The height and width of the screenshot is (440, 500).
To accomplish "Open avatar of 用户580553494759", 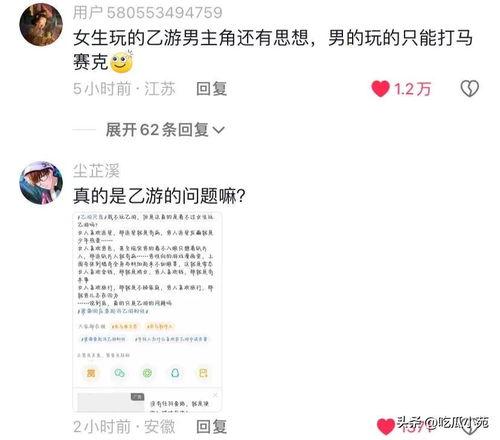I will pyautogui.click(x=41, y=25).
